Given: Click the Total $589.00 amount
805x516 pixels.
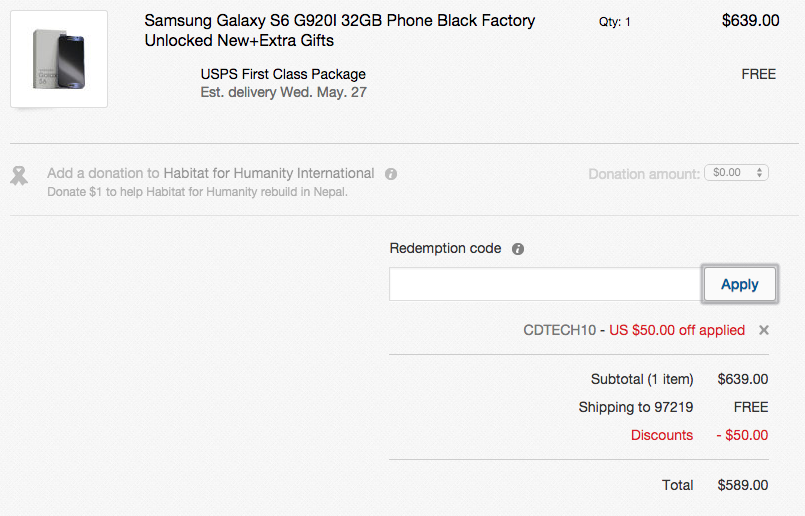Looking at the screenshot, I should (743, 485).
